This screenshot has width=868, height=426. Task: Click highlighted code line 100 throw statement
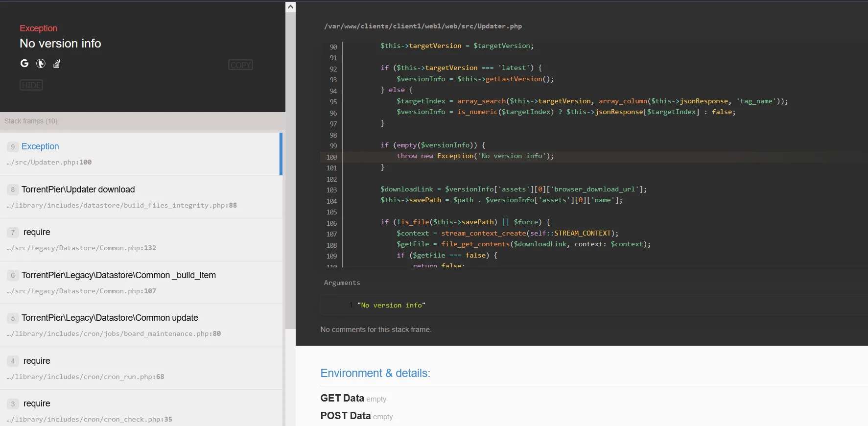pos(475,156)
